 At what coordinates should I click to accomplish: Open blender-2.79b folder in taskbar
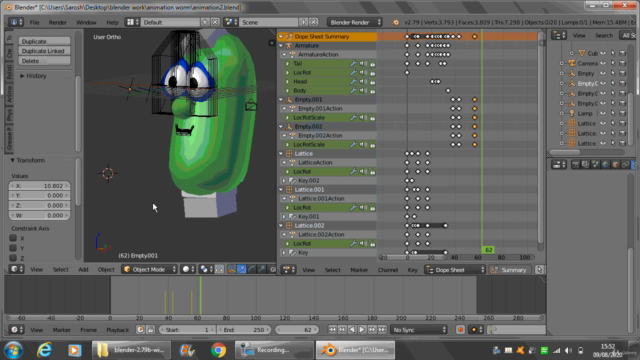pos(131,350)
